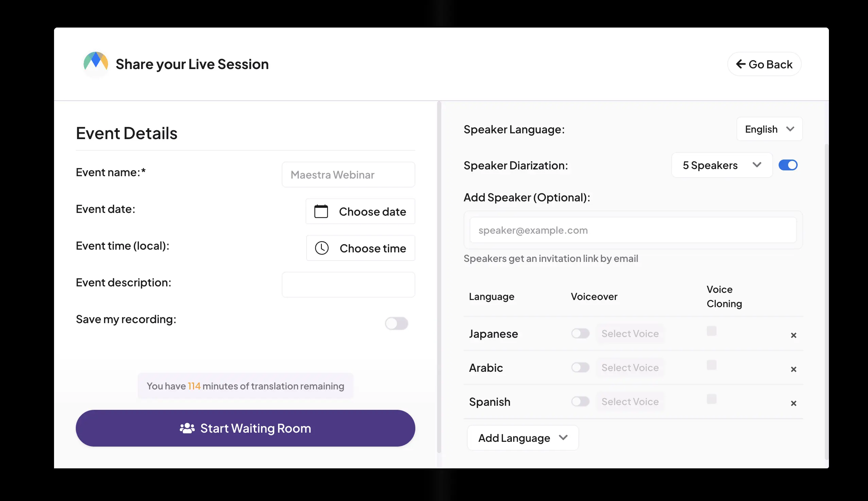Image resolution: width=868 pixels, height=501 pixels.
Task: Click the Go Back button
Action: pyautogui.click(x=764, y=64)
